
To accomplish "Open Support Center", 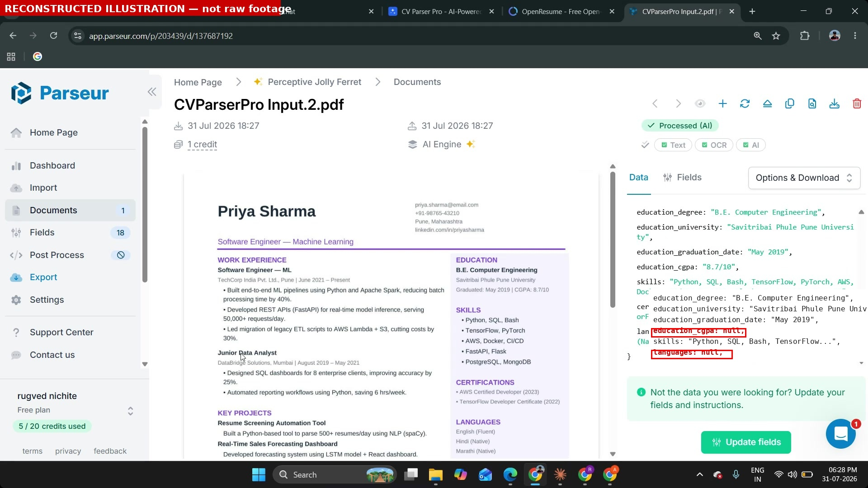I will 70,333.
